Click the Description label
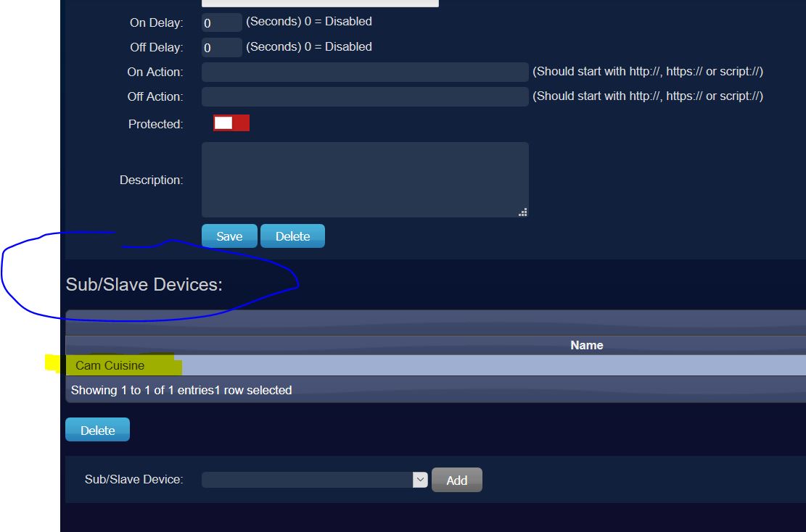The width and height of the screenshot is (806, 532). point(151,180)
